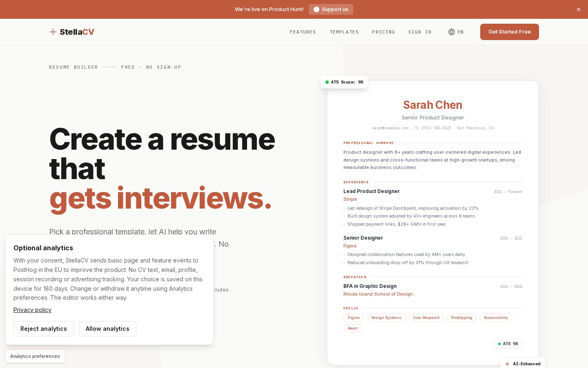Screen dimensions: 588x368
Task: Click the Optional analytics heading
Action: 43,248
